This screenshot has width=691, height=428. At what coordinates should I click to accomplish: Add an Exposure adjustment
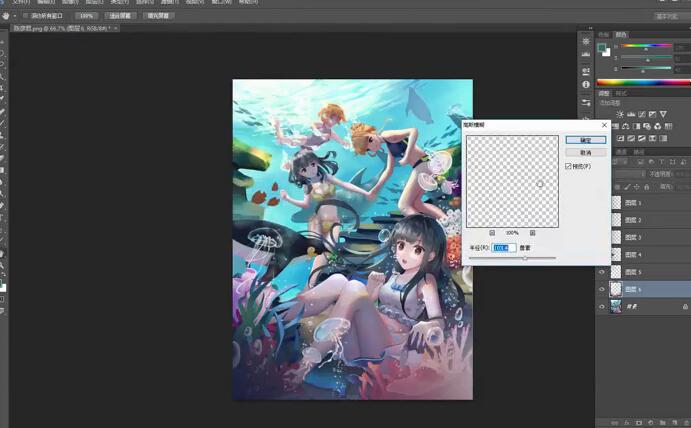coord(653,114)
